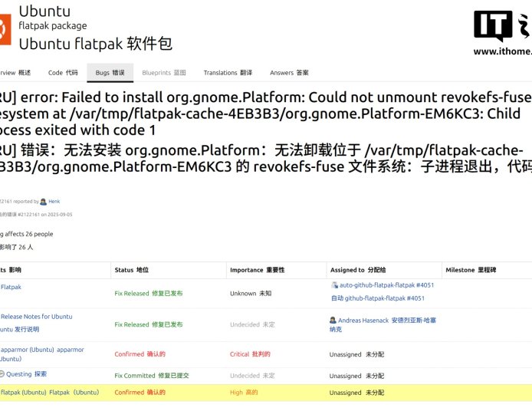Click the icon beside the Questing row
Image resolution: width=532 pixels, height=408 pixels.
(x=2, y=374)
